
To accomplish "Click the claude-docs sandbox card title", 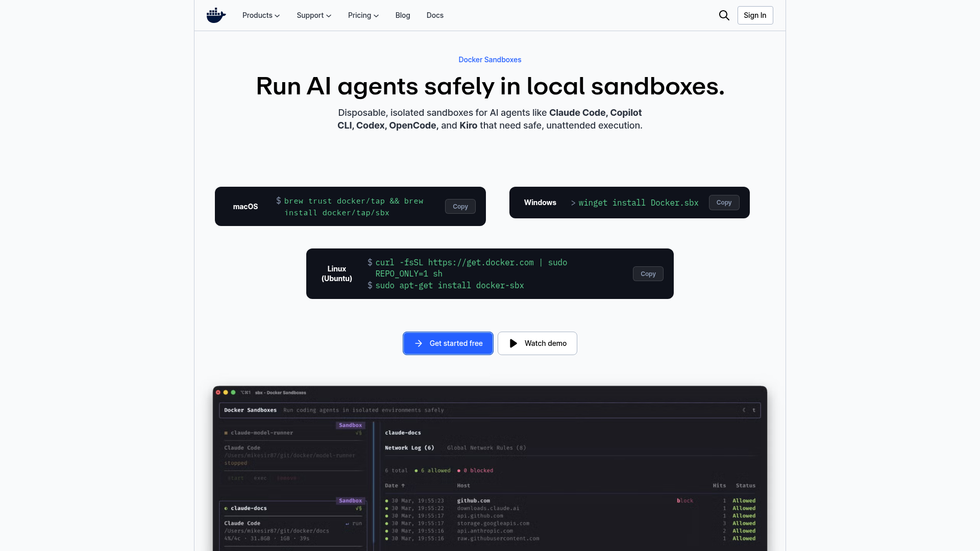I will (x=249, y=508).
